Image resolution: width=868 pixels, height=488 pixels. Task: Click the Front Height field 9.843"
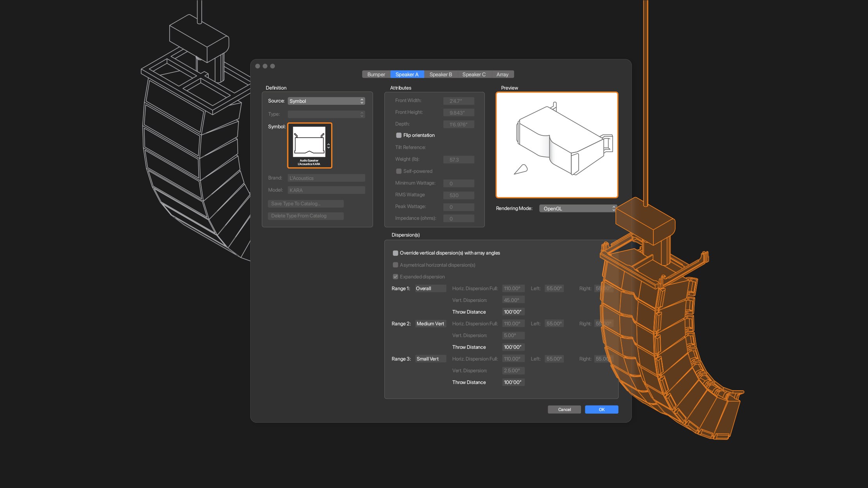click(459, 113)
